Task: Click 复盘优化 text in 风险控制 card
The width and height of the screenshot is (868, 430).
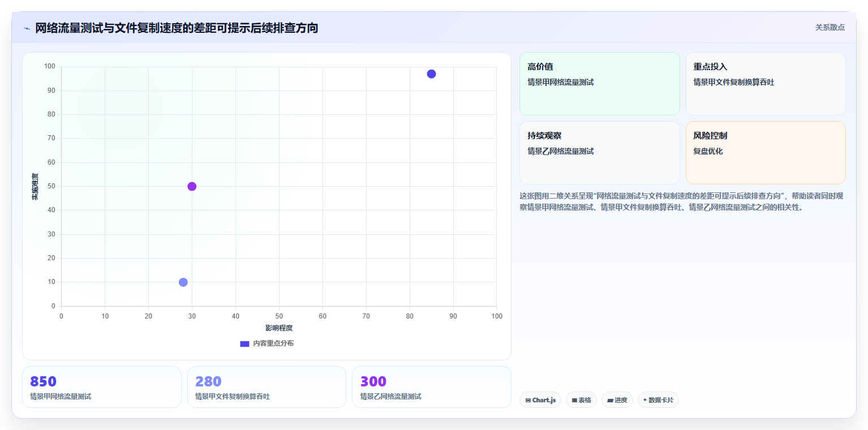Action: click(x=708, y=151)
